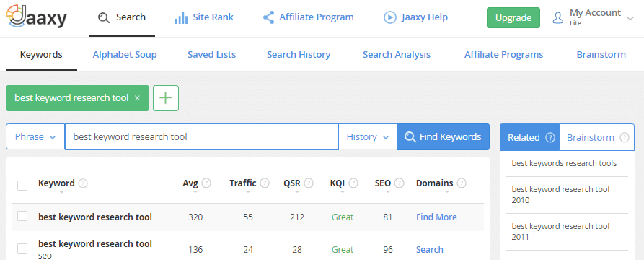Click the help icon next to QSR
The width and height of the screenshot is (644, 260).
pyautogui.click(x=309, y=183)
